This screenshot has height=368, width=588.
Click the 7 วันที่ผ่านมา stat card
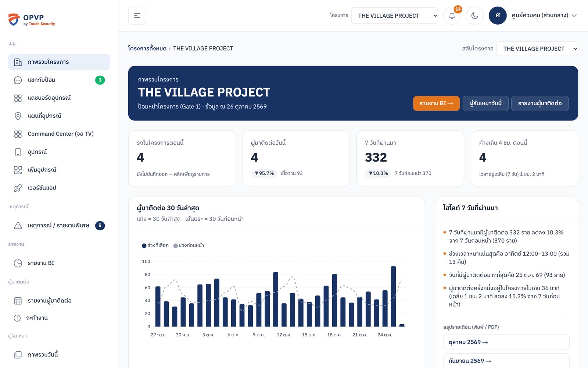coord(410,159)
